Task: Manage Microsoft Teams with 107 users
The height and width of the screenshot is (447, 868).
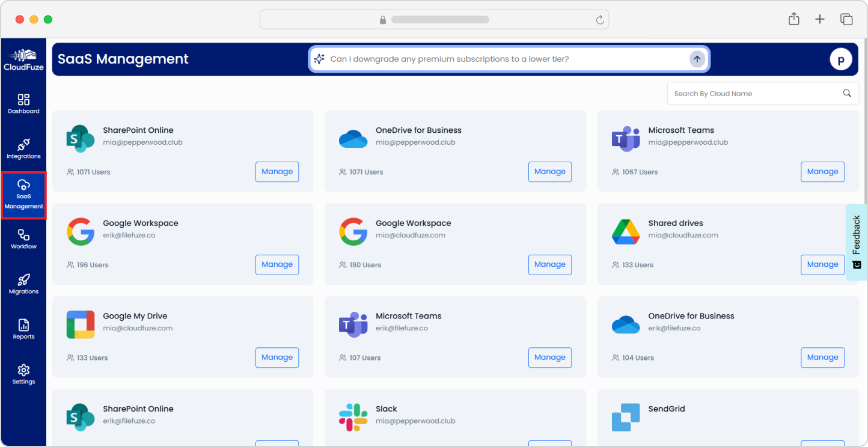Action: click(550, 357)
